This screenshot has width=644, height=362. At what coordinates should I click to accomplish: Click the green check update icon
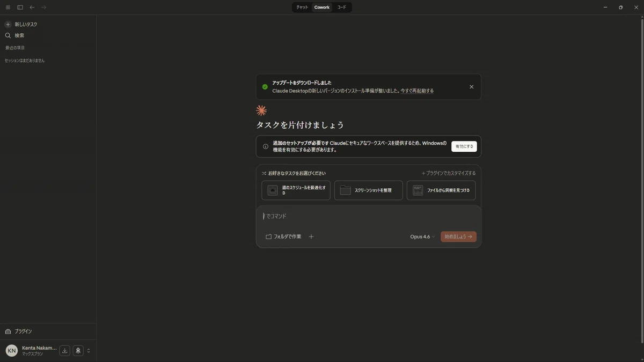tap(265, 87)
